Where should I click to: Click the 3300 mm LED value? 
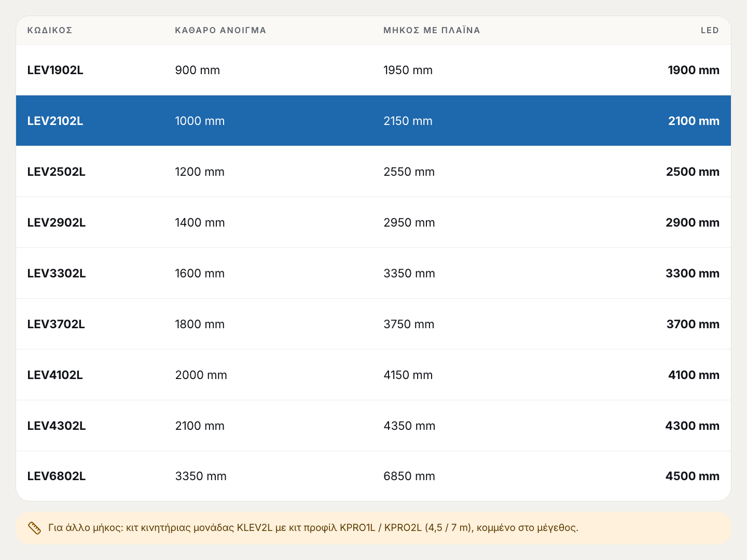coord(693,273)
